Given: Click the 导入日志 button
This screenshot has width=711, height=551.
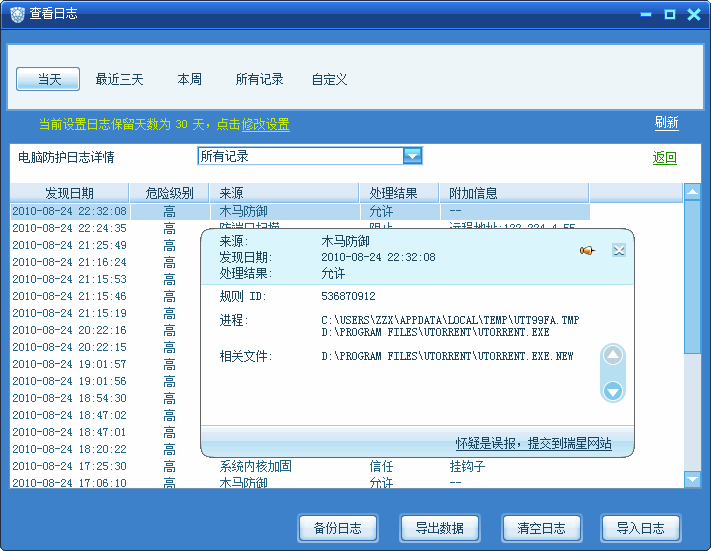Looking at the screenshot, I should 641,528.
